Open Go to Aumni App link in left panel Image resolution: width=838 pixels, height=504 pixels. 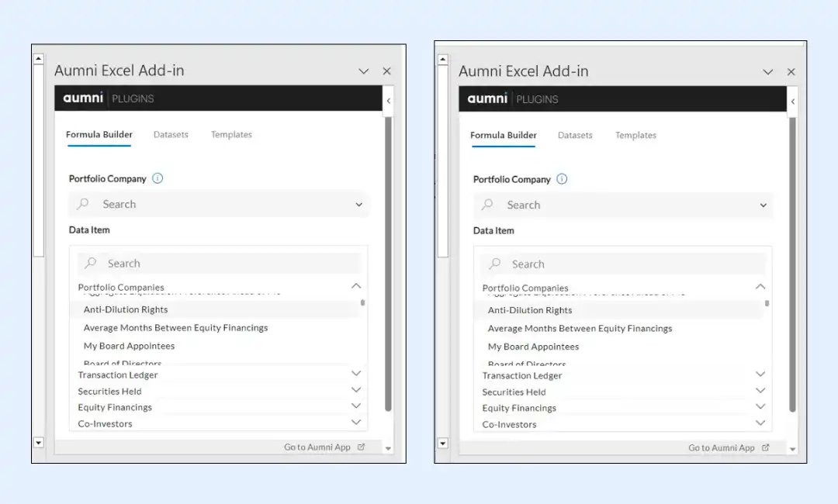317,447
